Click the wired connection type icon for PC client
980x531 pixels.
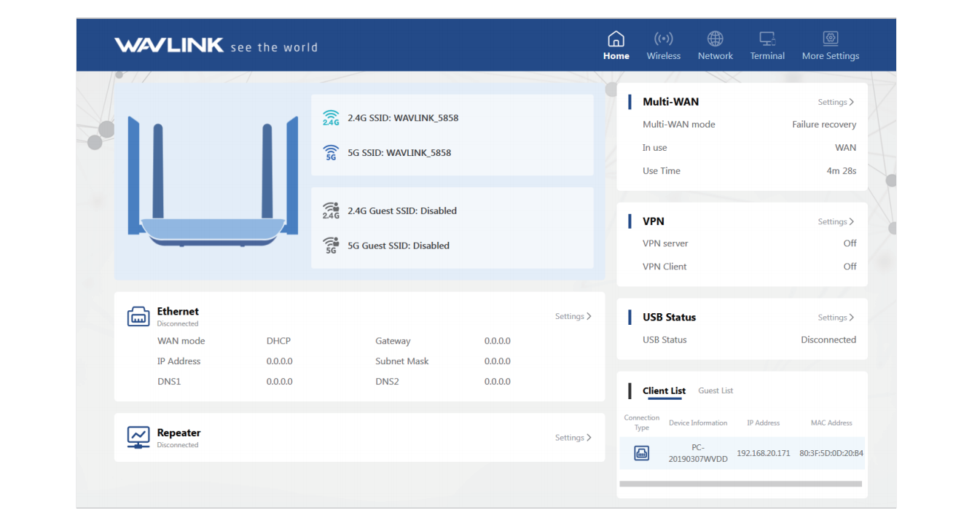641,453
